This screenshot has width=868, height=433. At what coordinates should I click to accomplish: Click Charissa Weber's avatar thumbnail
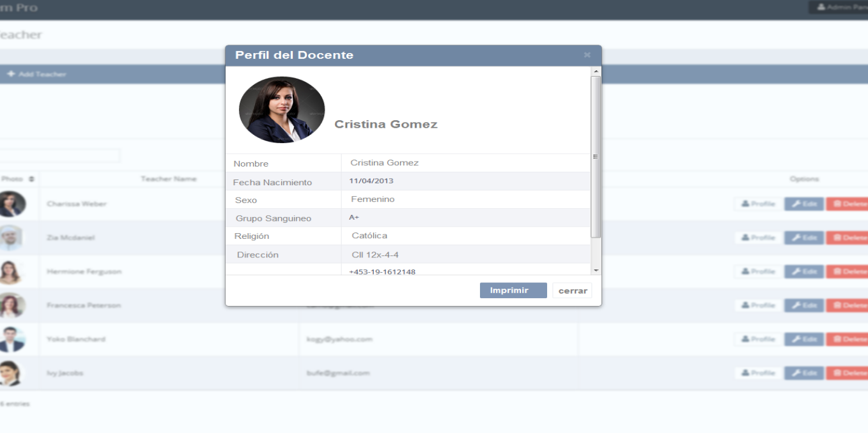point(12,204)
